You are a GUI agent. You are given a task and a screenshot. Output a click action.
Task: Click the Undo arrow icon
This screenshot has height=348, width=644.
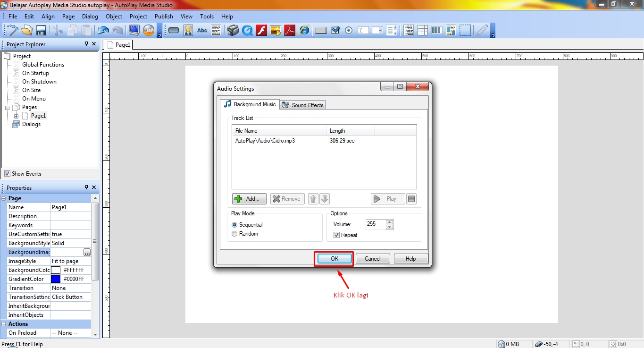click(103, 30)
